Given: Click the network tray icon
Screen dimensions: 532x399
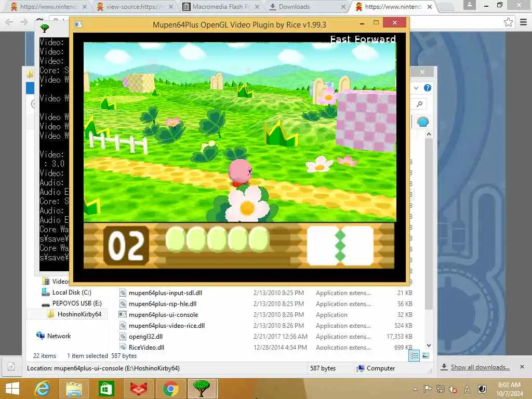Looking at the screenshot, I should [x=441, y=389].
